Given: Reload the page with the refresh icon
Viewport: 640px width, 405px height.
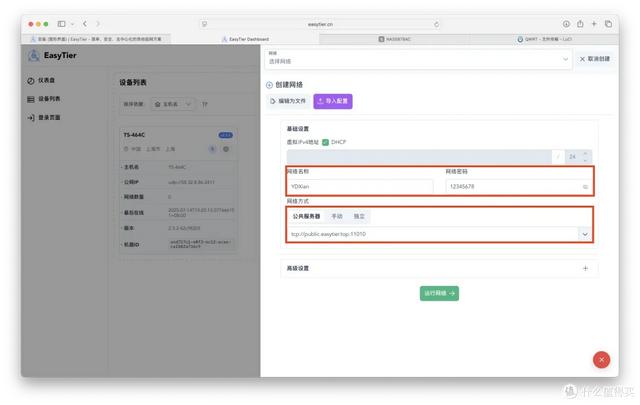Looking at the screenshot, I should (436, 24).
